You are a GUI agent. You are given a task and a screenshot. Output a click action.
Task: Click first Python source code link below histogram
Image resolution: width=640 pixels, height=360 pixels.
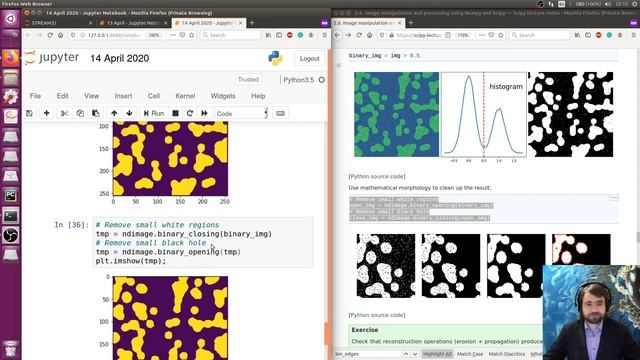click(377, 176)
